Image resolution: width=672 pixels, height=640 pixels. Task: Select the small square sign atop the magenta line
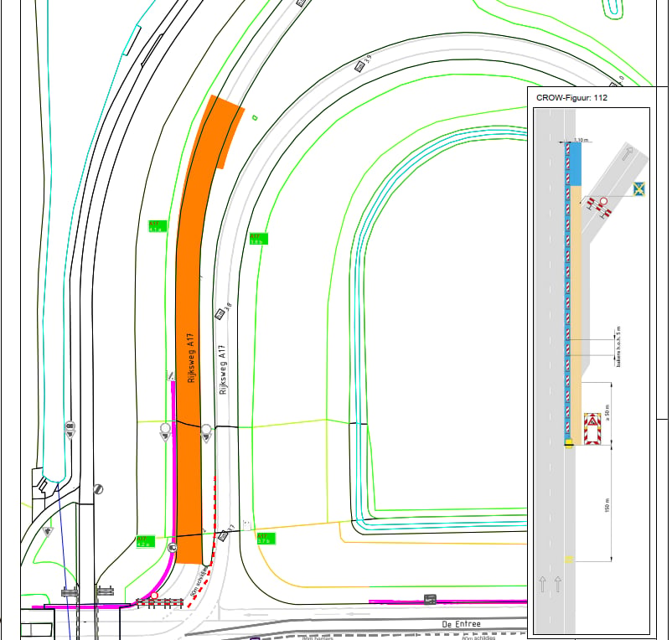click(171, 375)
